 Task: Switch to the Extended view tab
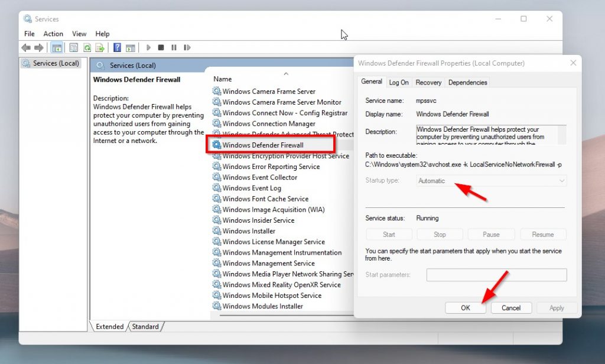pyautogui.click(x=109, y=327)
